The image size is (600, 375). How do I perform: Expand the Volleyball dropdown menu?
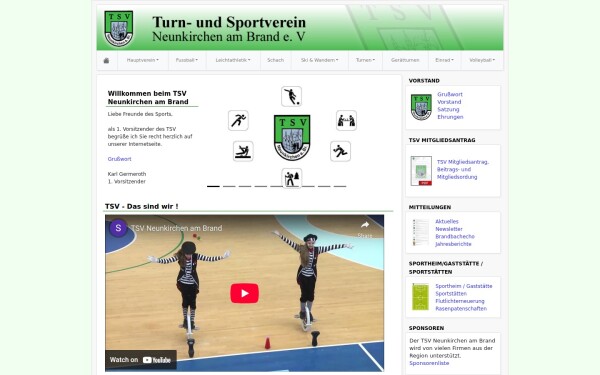pyautogui.click(x=482, y=60)
